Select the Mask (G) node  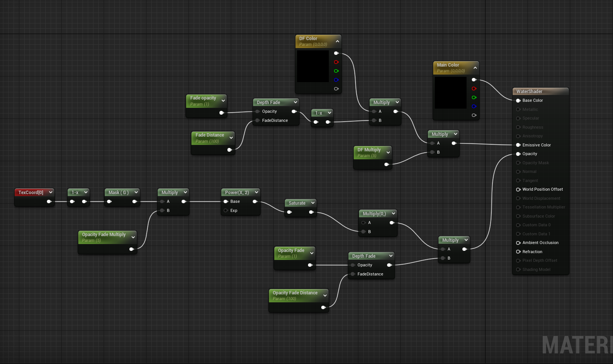coord(119,193)
